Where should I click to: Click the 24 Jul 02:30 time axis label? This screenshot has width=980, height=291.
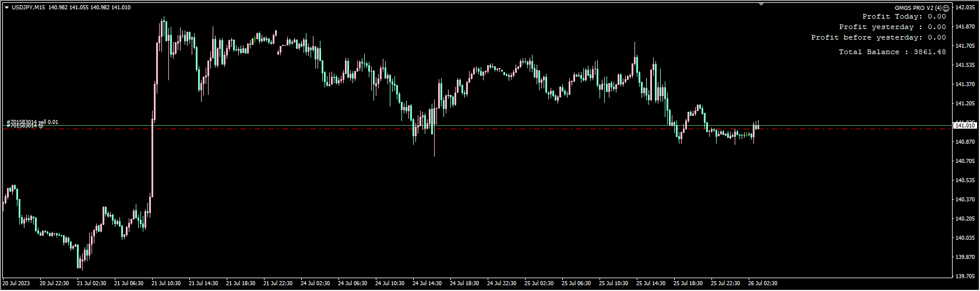[315, 283]
